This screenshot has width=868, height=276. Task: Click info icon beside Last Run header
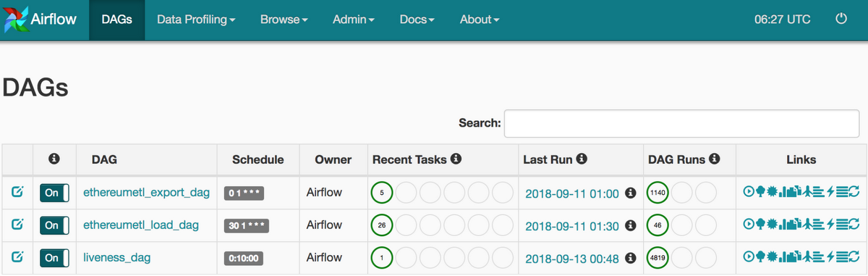coord(582,159)
